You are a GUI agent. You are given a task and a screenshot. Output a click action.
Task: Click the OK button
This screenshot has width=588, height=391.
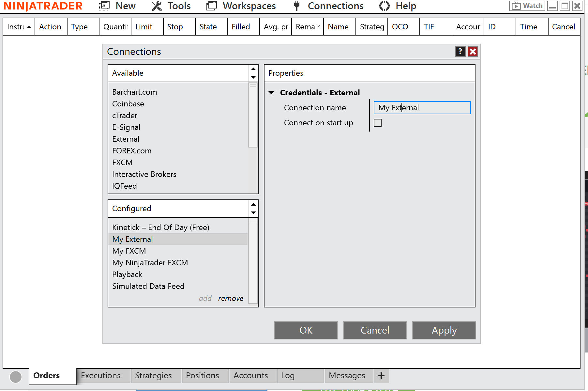[x=306, y=330]
